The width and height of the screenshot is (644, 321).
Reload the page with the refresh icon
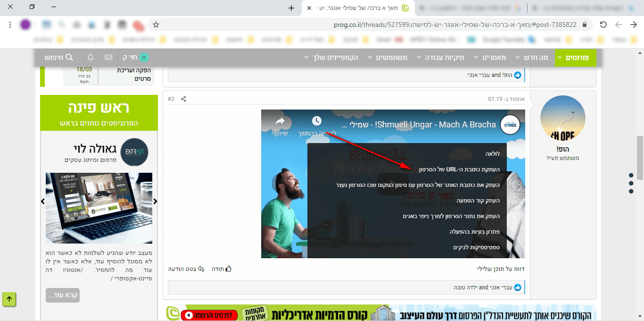pyautogui.click(x=603, y=25)
